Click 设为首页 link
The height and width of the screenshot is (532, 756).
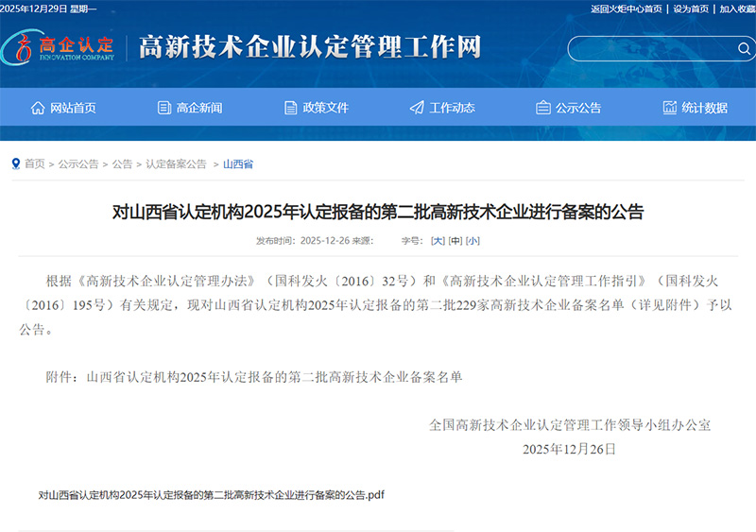(691, 9)
